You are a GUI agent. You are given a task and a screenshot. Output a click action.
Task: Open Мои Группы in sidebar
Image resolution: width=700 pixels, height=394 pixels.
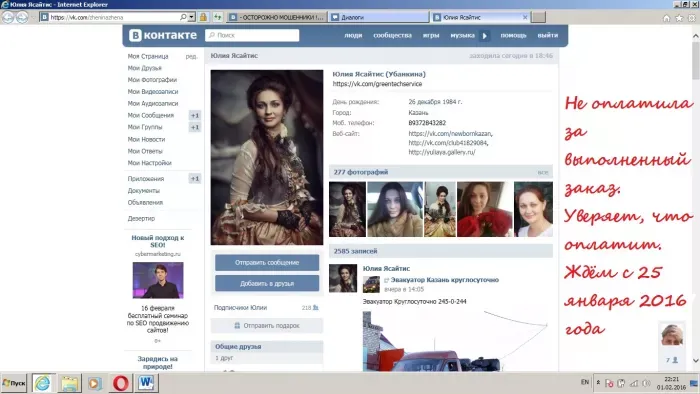145,127
